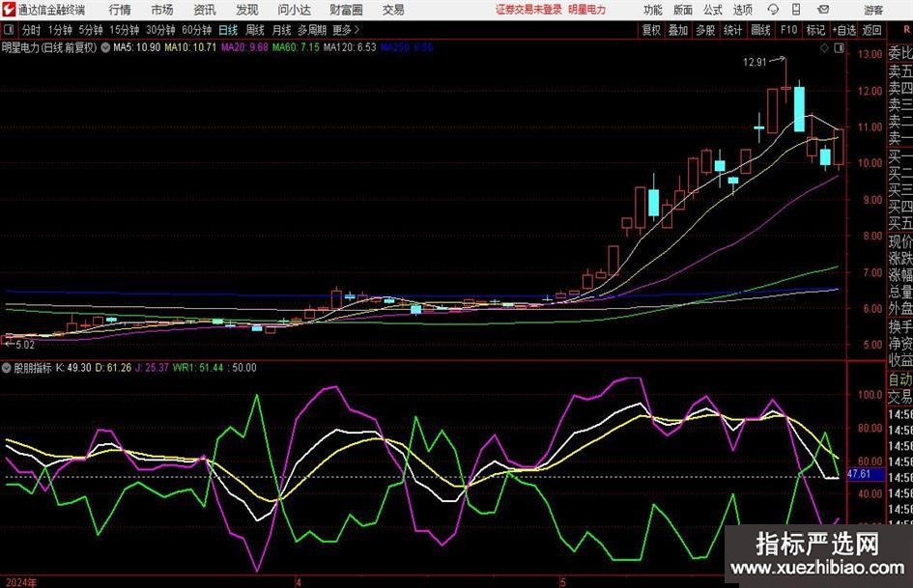Image resolution: width=913 pixels, height=588 pixels.
Task: Click the MA10: 10.71 indicator value
Action: [190, 47]
